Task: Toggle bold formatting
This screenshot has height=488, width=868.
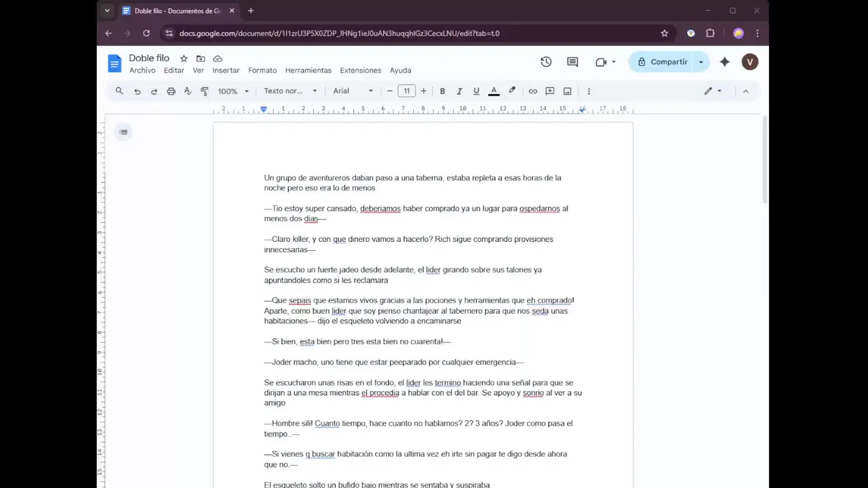Action: [442, 91]
